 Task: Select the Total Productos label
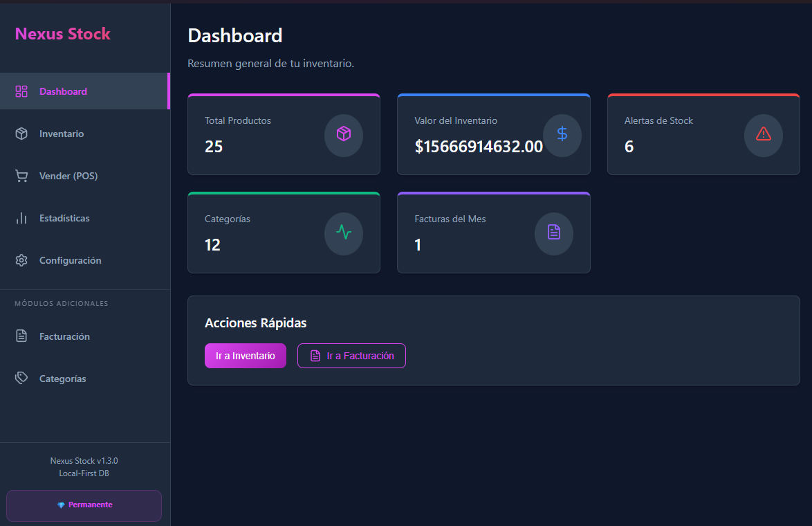click(238, 120)
